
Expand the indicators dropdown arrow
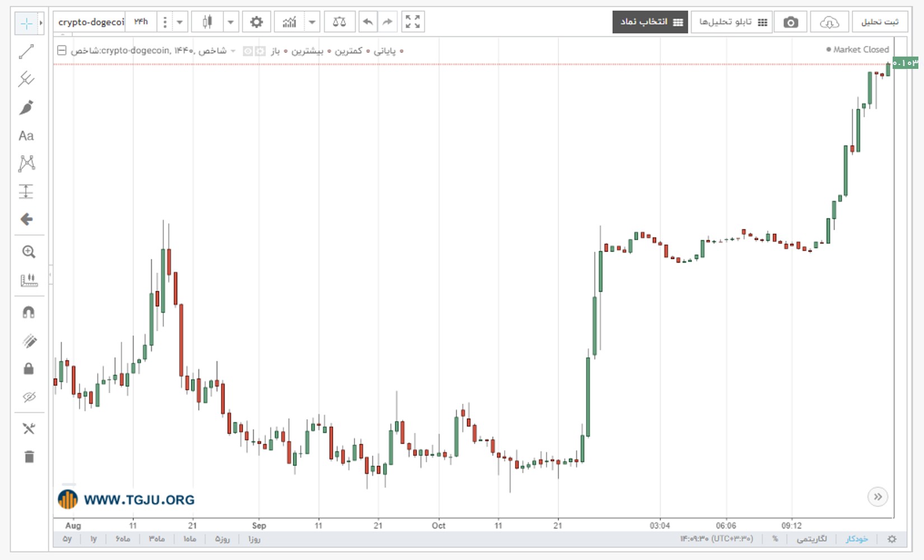pos(312,22)
